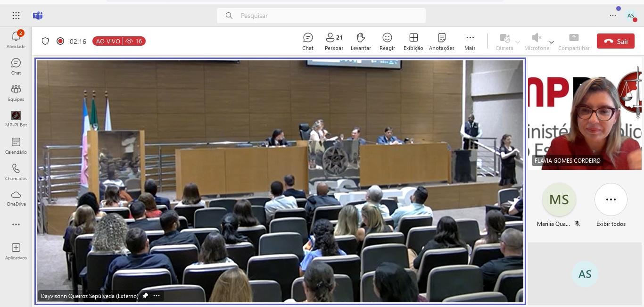Show more apps ellipsis in sidebar
644x307 pixels.
tap(16, 224)
